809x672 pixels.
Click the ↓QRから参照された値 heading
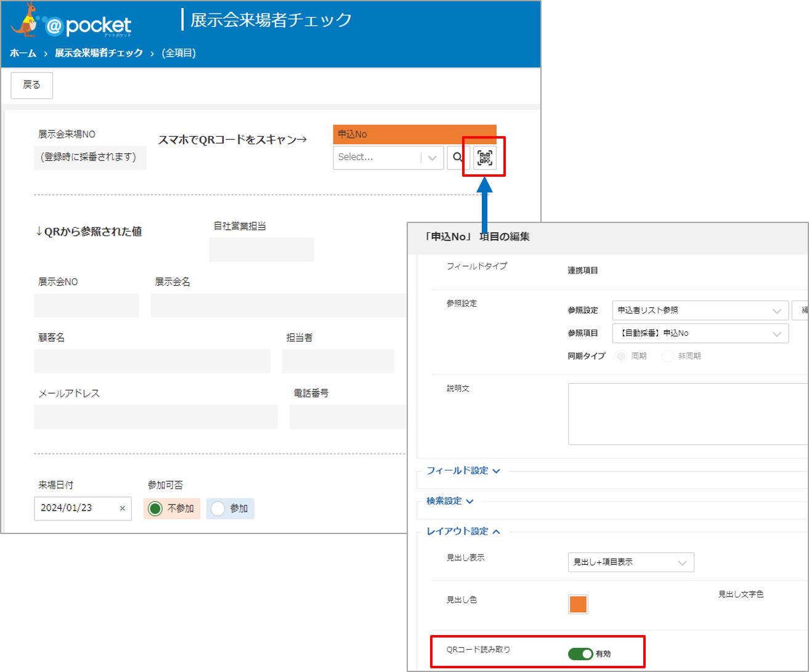tap(89, 232)
